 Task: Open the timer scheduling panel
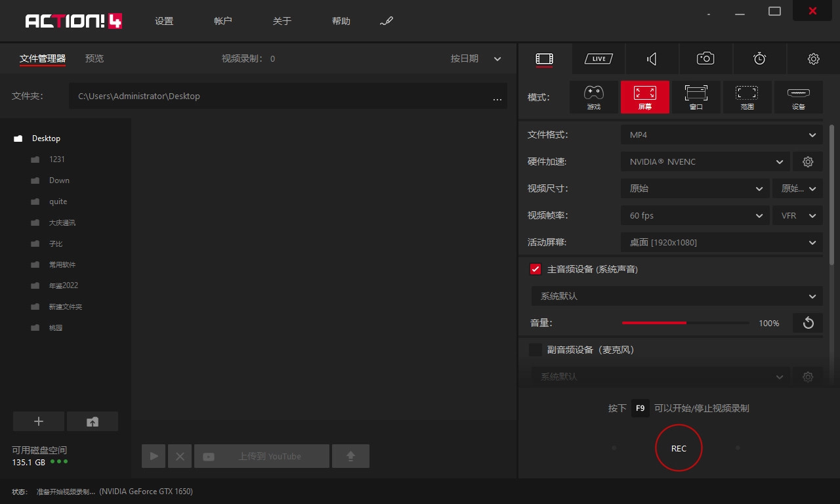pos(759,58)
